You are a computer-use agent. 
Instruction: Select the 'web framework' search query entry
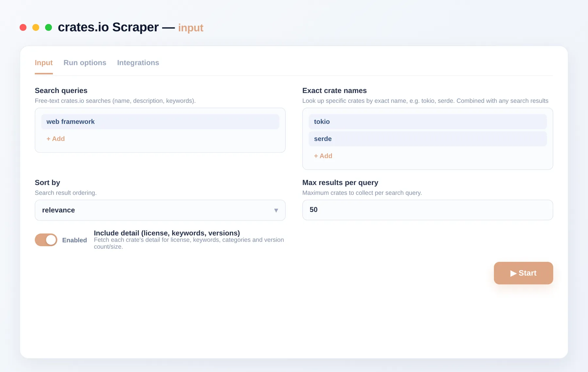click(160, 122)
